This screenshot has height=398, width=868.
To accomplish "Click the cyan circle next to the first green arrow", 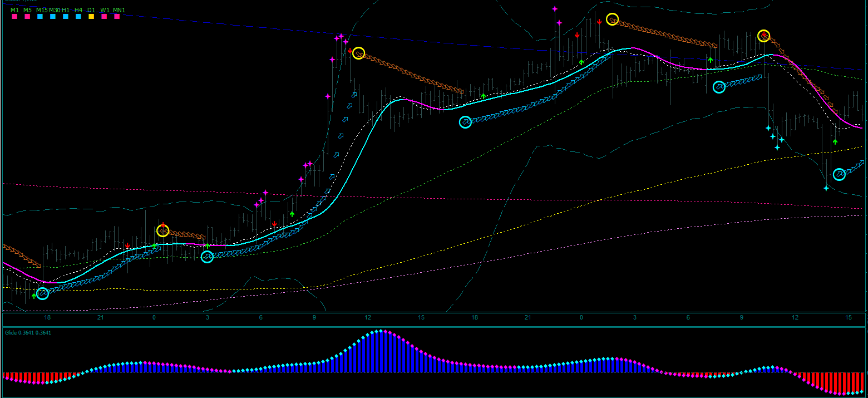I will (x=42, y=293).
